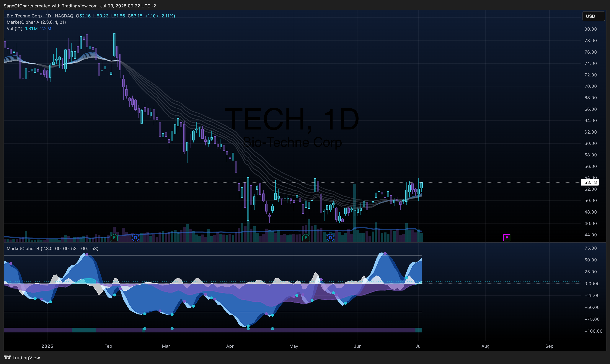Click the 1.81M volume value
Viewport: 610px width, 364px height.
31,28
